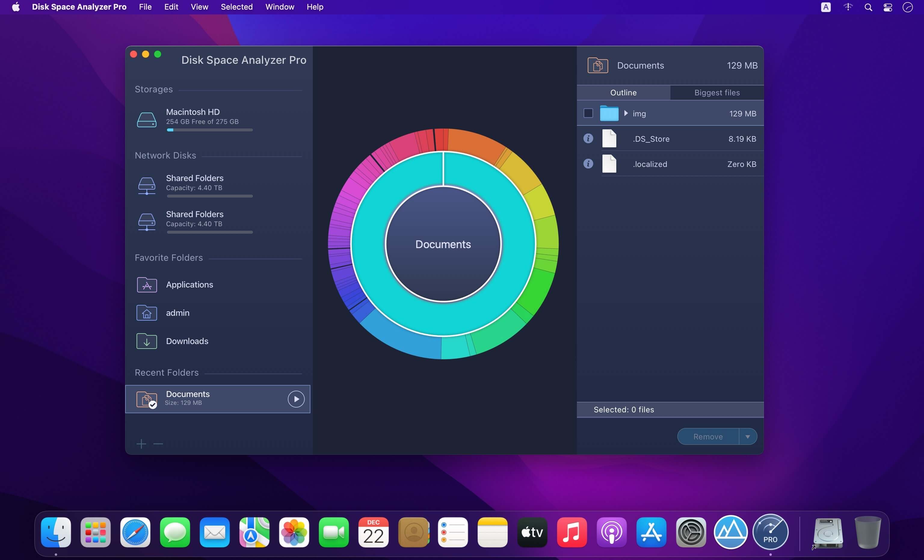The image size is (924, 560).
Task: Click the Selected: 0 files status text
Action: (624, 410)
